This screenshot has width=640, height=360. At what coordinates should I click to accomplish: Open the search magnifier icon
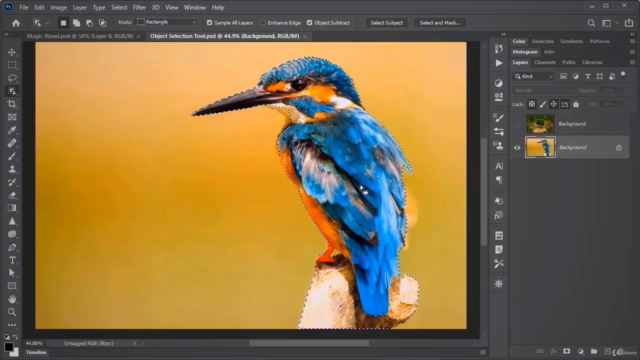pyautogui.click(x=591, y=23)
